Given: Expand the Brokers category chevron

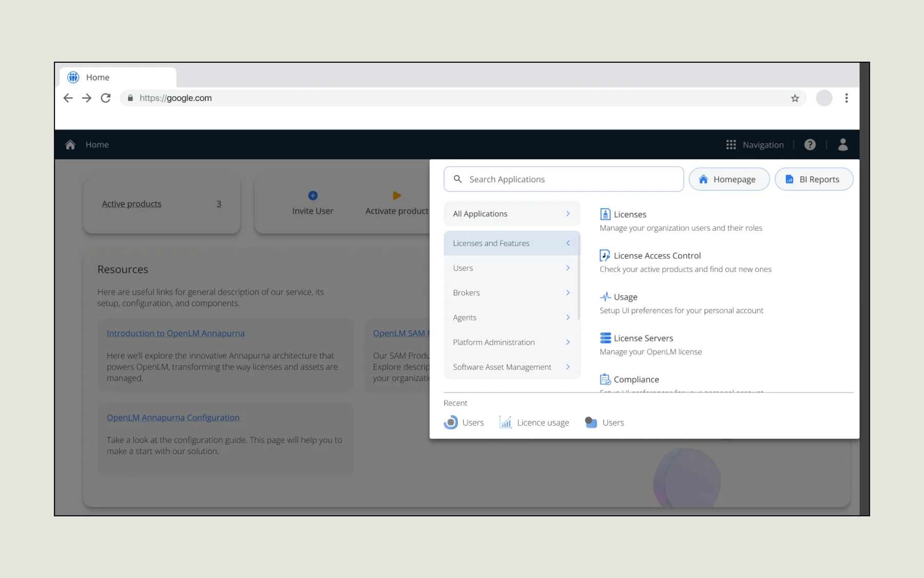Looking at the screenshot, I should 568,293.
